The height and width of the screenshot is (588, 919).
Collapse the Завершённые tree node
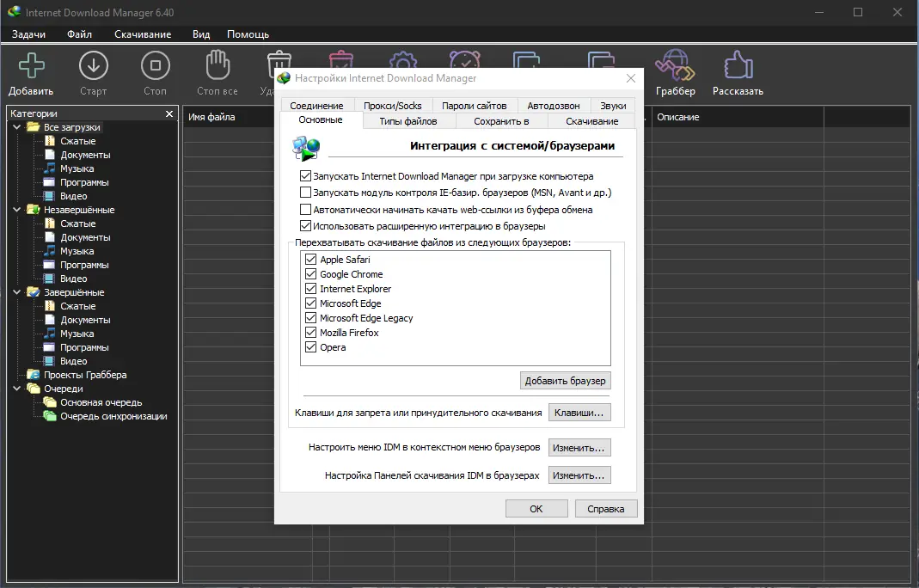[x=16, y=292]
